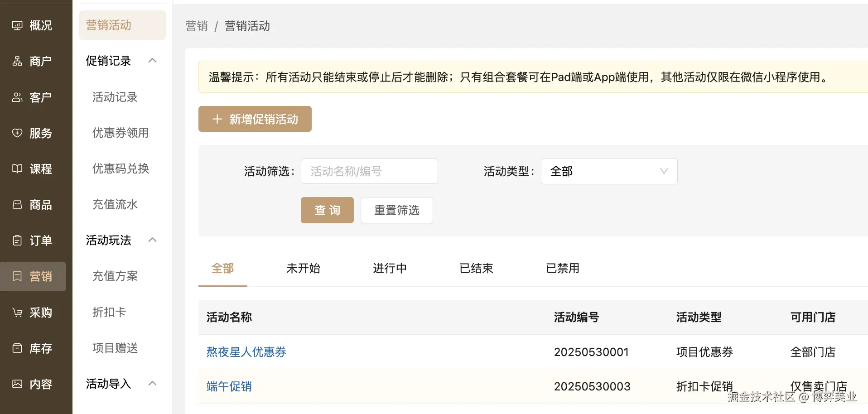Click the 客户 sidebar icon
Viewport: 868px width, 414px height.
17,97
